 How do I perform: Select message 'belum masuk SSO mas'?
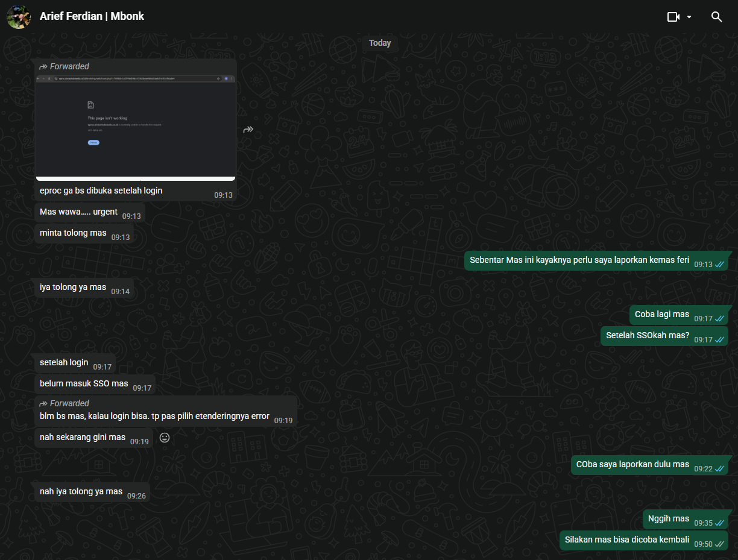84,383
